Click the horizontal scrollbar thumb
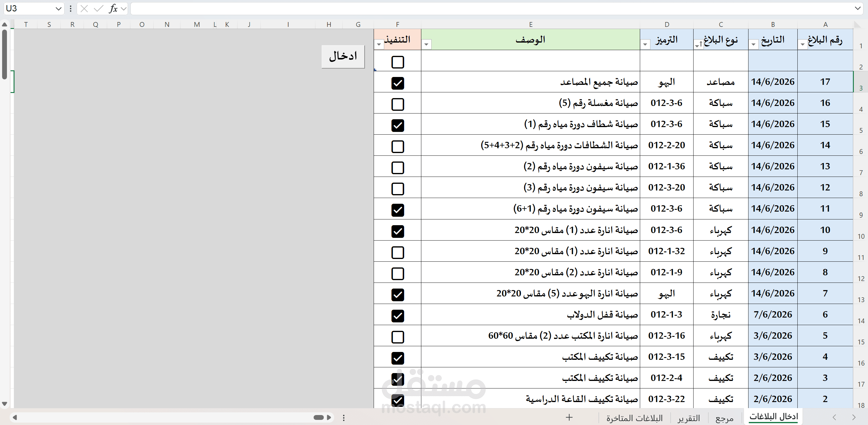The height and width of the screenshot is (425, 868). [318, 417]
